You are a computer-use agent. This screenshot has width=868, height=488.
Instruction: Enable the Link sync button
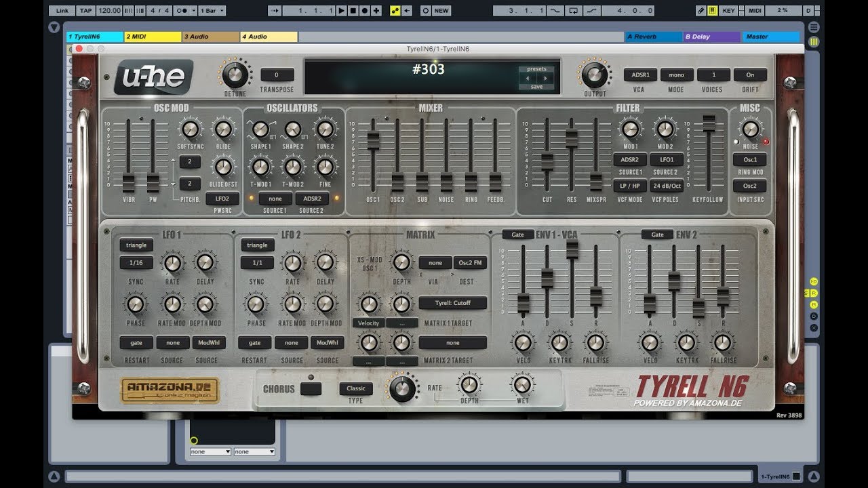point(62,11)
